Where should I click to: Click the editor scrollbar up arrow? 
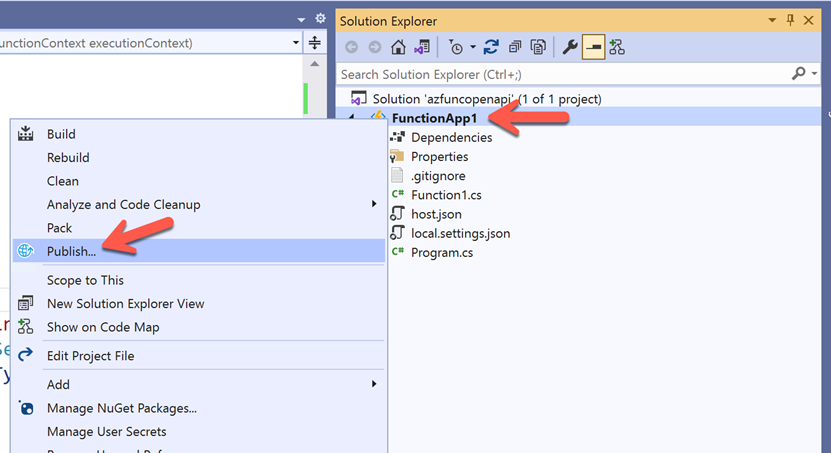tap(315, 64)
